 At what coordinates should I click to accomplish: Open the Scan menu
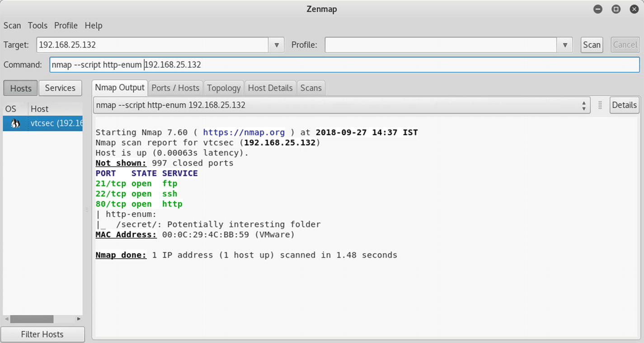coord(12,26)
